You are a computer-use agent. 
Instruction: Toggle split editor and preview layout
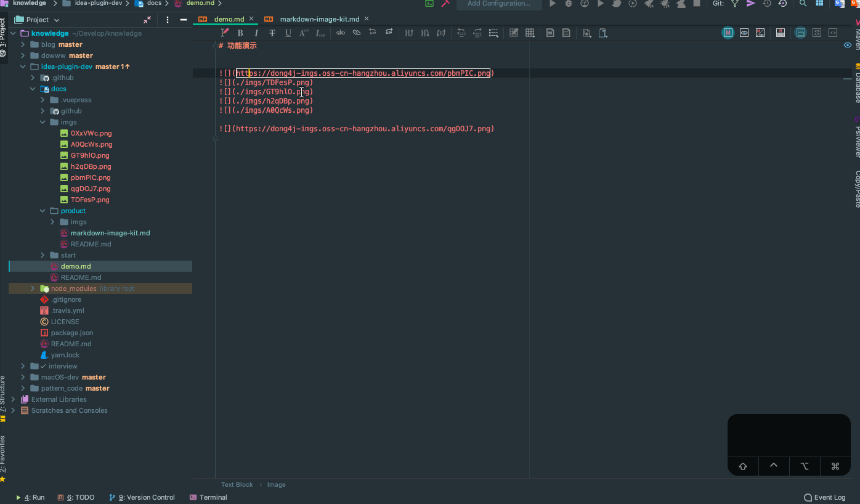click(760, 33)
